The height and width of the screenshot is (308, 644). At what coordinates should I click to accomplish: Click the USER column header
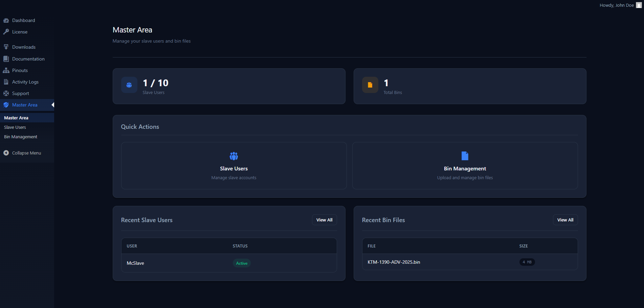pyautogui.click(x=132, y=246)
